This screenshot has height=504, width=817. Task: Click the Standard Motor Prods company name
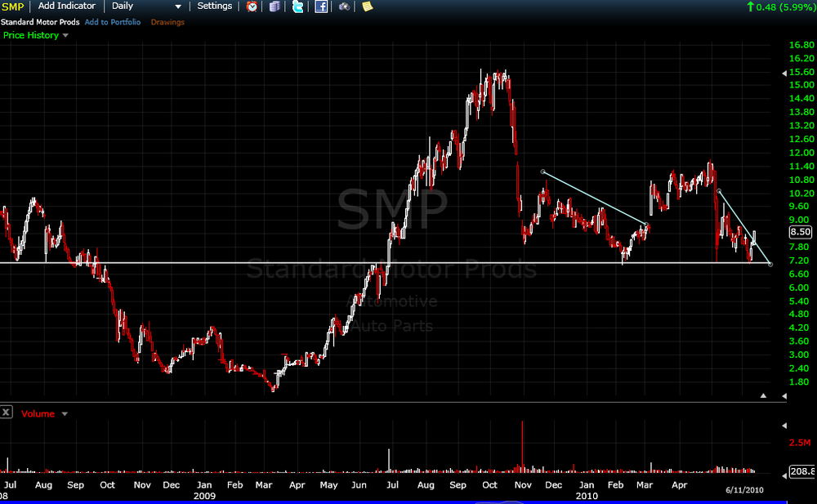[40, 22]
